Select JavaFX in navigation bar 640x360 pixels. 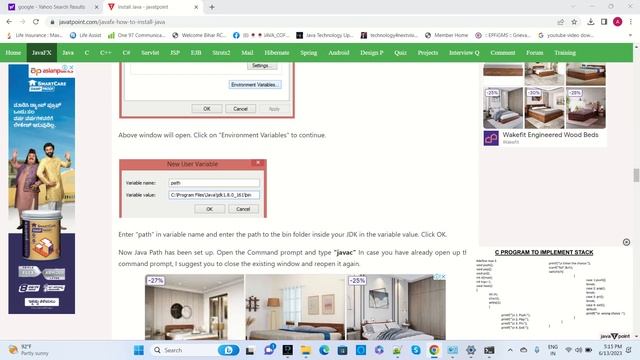[42, 53]
